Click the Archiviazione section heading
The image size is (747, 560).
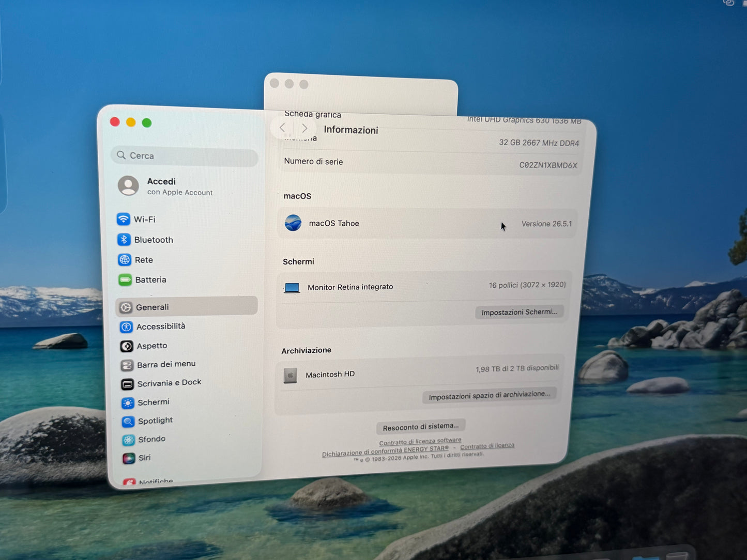(306, 350)
